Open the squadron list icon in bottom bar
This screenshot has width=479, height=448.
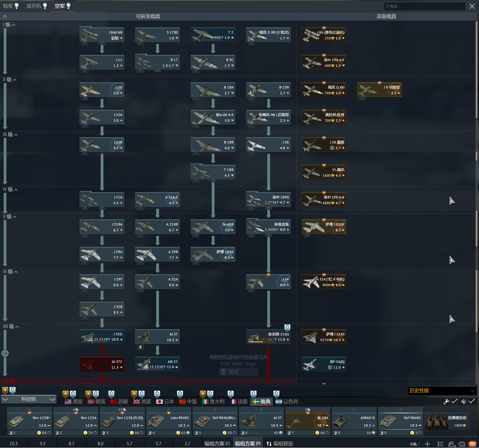(440, 444)
